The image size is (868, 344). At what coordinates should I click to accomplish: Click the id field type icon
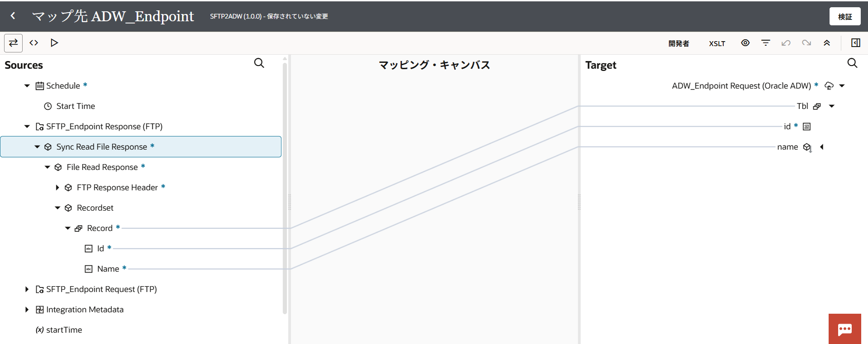[x=806, y=127]
